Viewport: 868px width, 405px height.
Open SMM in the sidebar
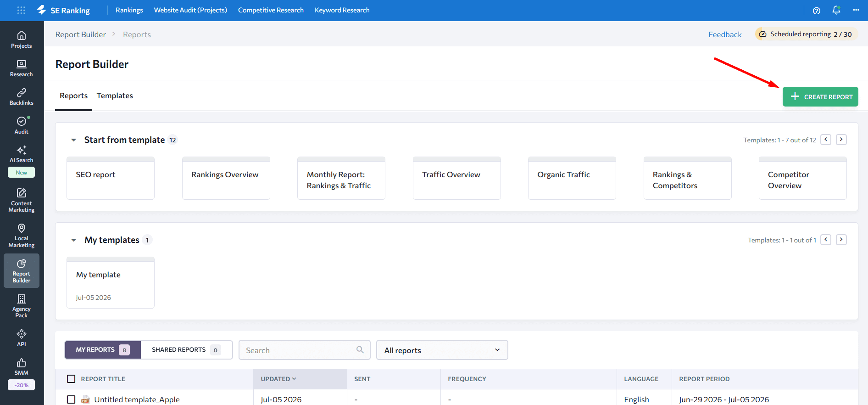[22, 367]
